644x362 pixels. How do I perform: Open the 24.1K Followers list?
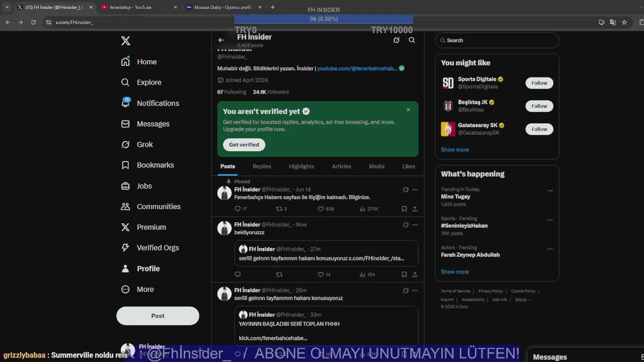click(271, 92)
